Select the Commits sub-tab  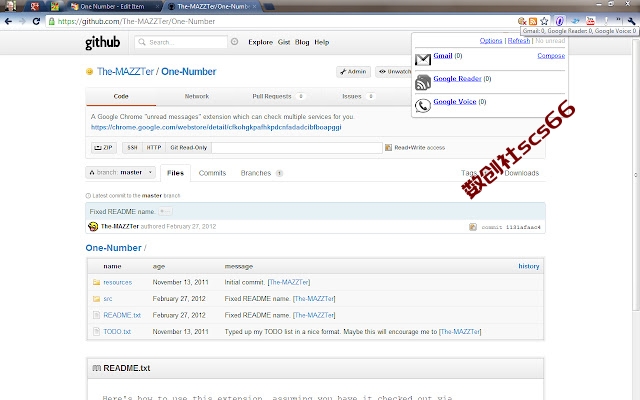212,173
